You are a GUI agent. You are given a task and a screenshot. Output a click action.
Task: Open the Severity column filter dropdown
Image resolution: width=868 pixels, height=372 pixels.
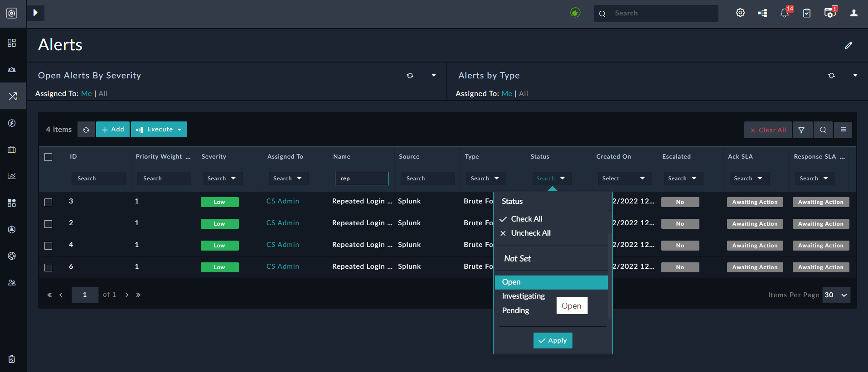pyautogui.click(x=222, y=179)
